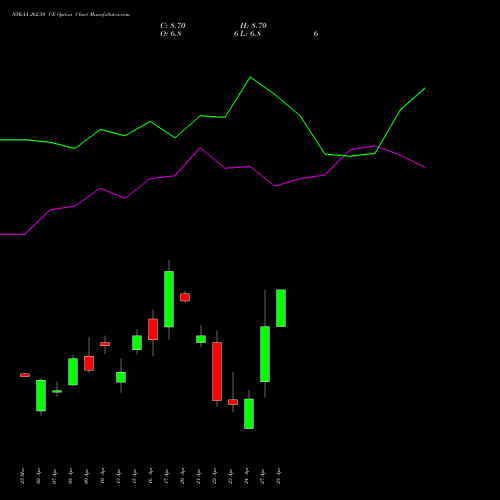This screenshot has width=500, height=500.
Task: Click the 21 Apr date label
Action: click(x=198, y=476)
